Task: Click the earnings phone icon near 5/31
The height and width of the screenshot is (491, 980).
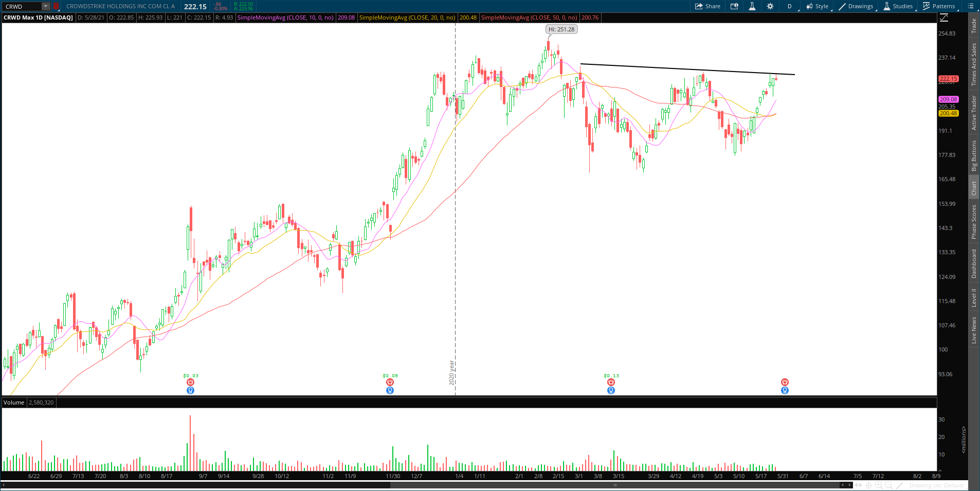Action: [785, 382]
